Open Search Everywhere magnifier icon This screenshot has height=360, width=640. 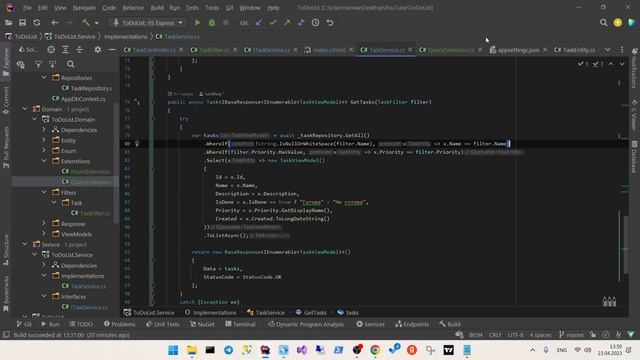point(603,23)
